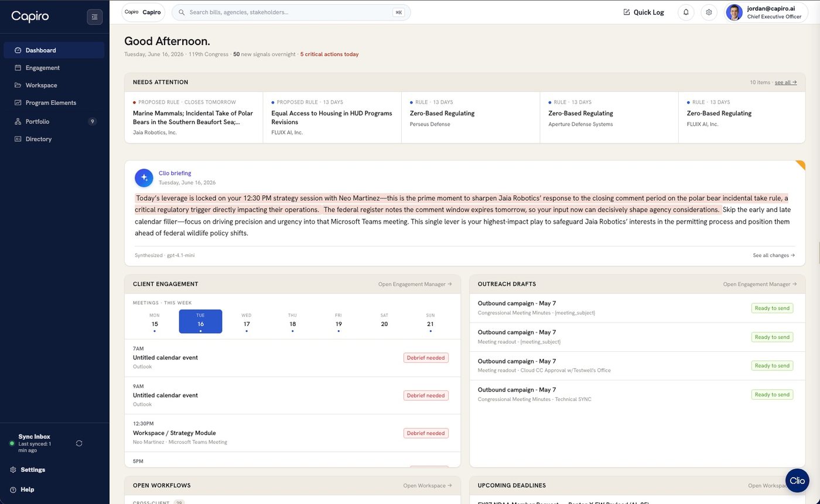Click Ready to send for Technical SYNC draft

coord(772,395)
